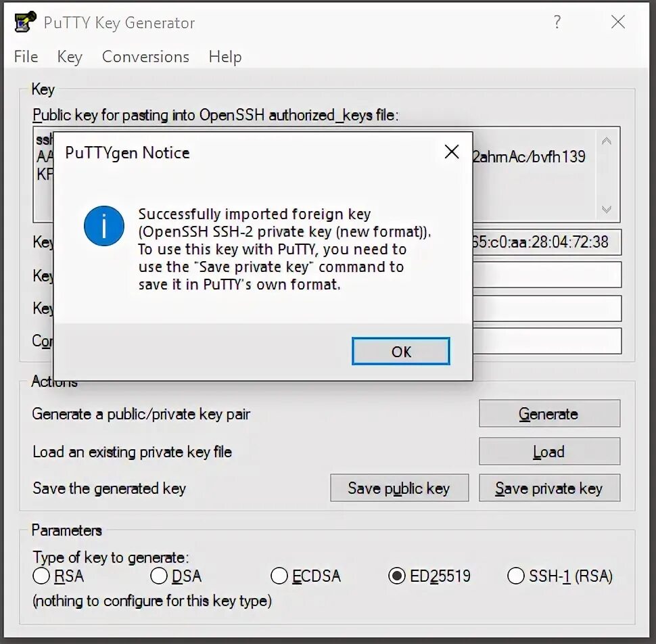
Task: Click the Load button for existing key
Action: [549, 451]
